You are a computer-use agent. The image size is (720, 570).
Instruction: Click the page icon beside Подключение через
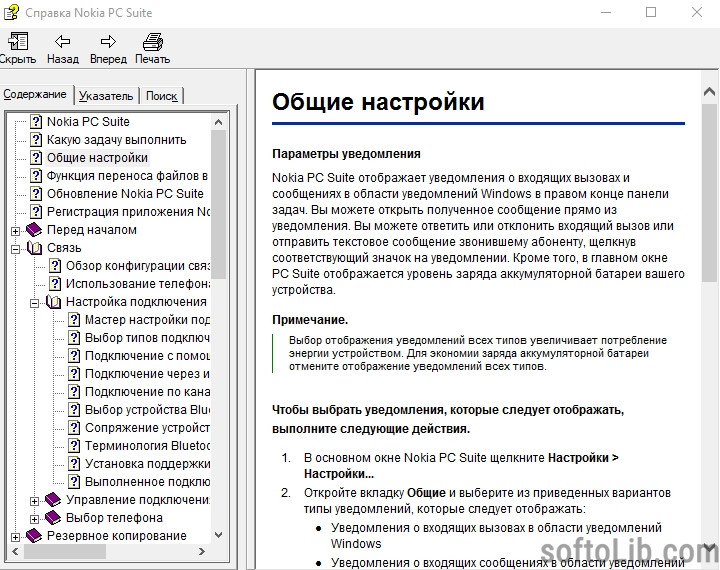coord(74,373)
